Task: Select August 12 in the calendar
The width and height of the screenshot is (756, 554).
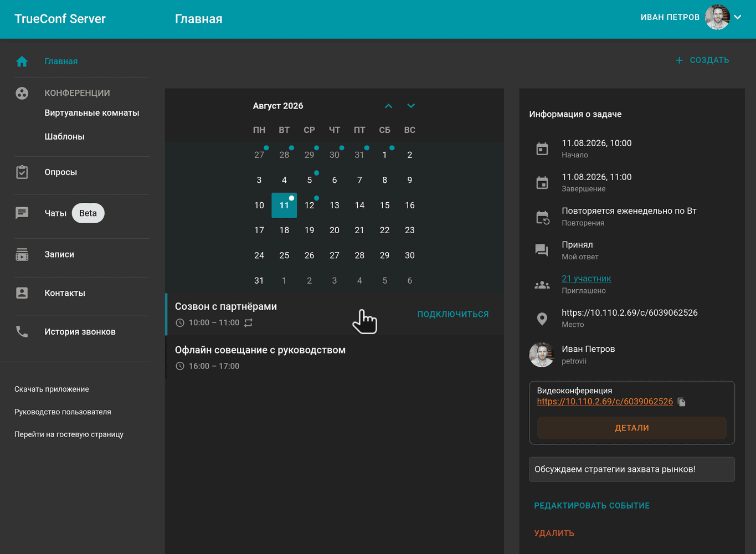Action: (310, 206)
